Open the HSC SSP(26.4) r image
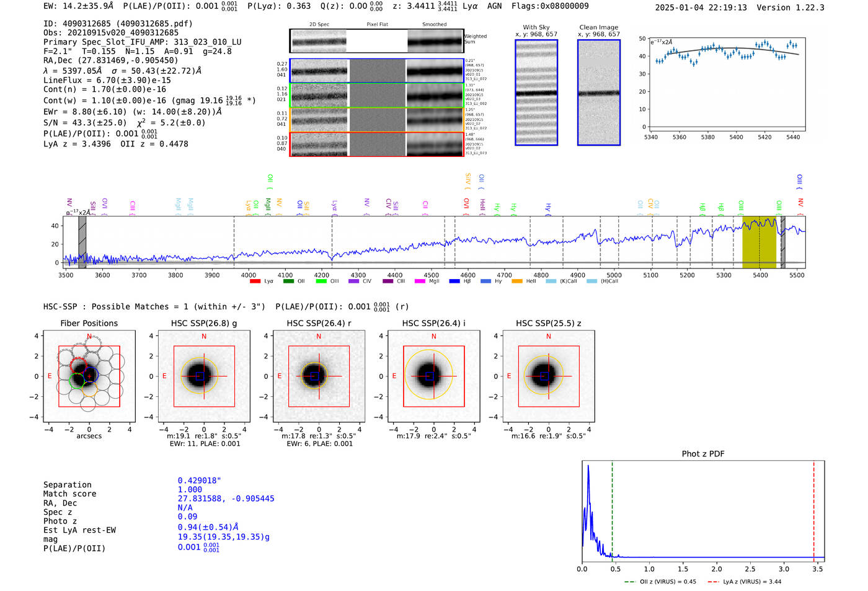This screenshot has height=591, width=868. click(319, 376)
